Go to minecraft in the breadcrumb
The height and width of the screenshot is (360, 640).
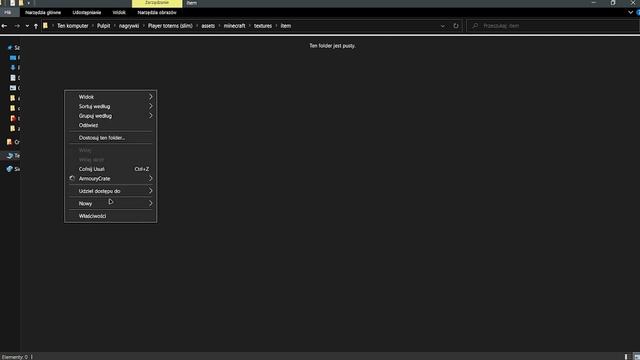[x=234, y=26]
